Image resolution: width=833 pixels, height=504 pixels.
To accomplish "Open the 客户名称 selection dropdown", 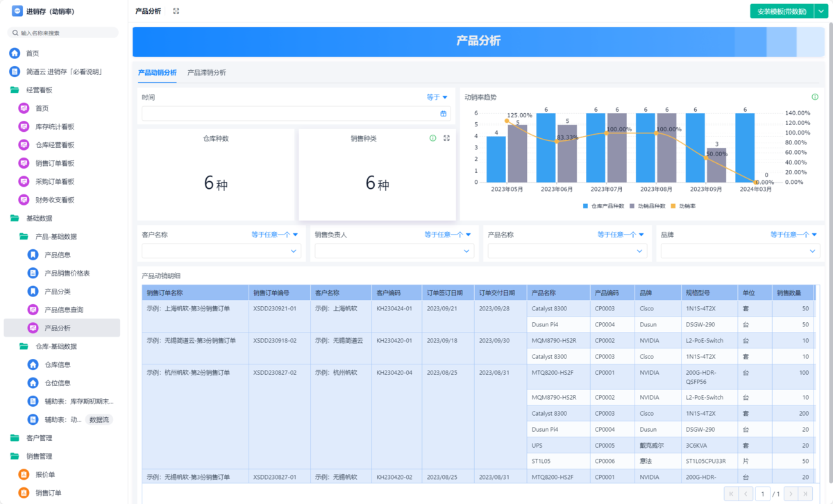I will [x=221, y=251].
